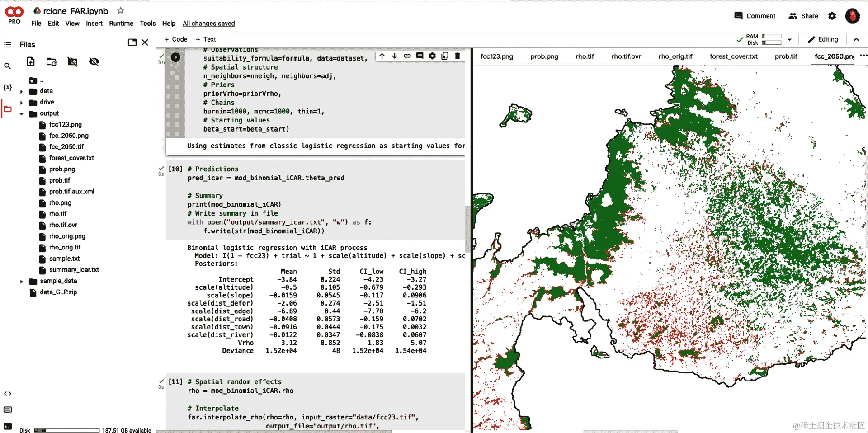Open Colab PRO logo home
Image resolution: width=868 pixels, height=433 pixels.
pos(14,15)
